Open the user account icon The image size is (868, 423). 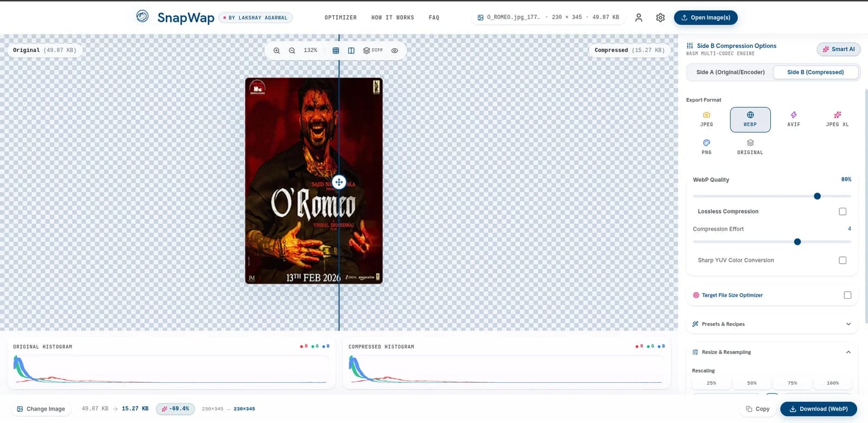pos(639,17)
